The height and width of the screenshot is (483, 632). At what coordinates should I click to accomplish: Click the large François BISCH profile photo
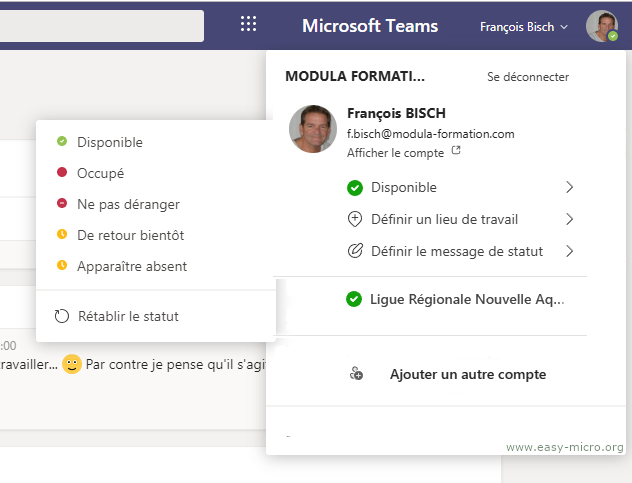[313, 129]
